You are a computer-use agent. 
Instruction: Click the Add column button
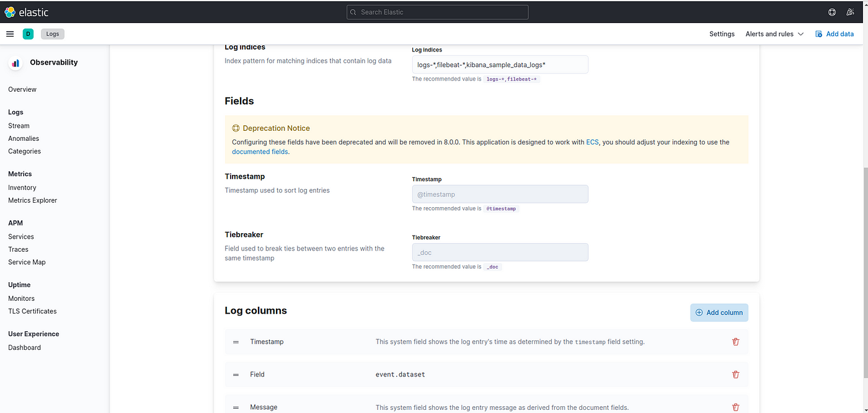(719, 313)
